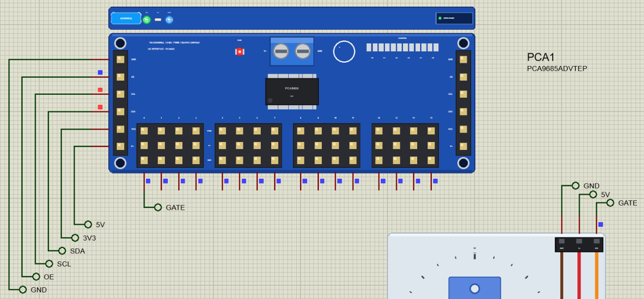Click the dark status box with green dot
This screenshot has width=644, height=299.
click(x=454, y=18)
